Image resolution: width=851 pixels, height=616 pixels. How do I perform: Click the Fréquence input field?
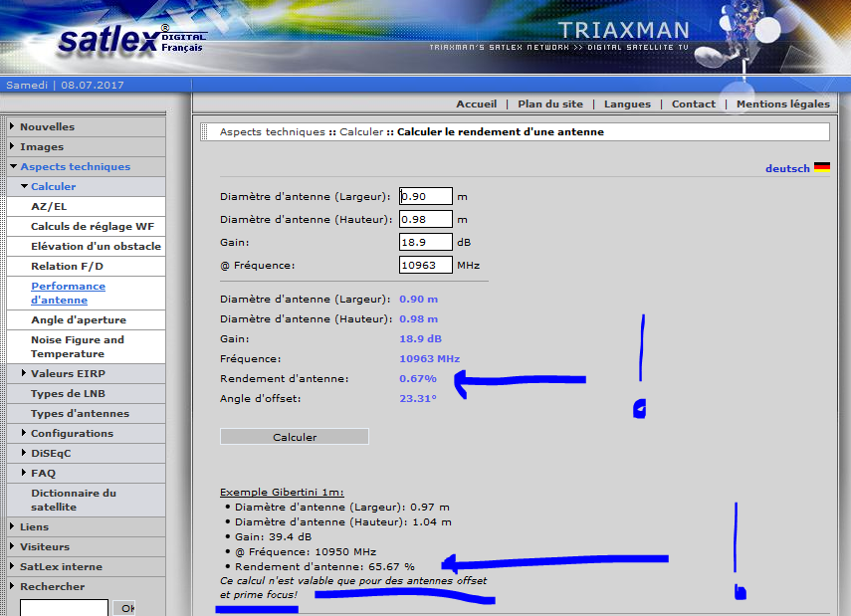tap(426, 266)
